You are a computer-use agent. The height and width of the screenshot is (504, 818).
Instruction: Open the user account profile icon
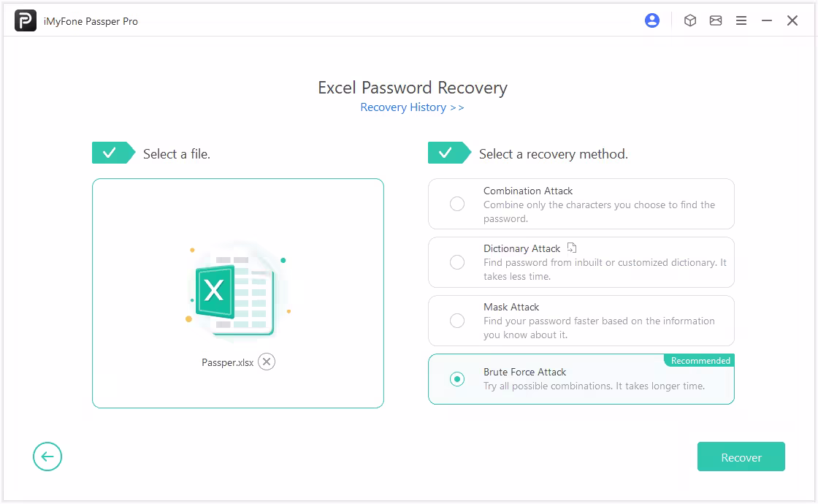click(652, 21)
